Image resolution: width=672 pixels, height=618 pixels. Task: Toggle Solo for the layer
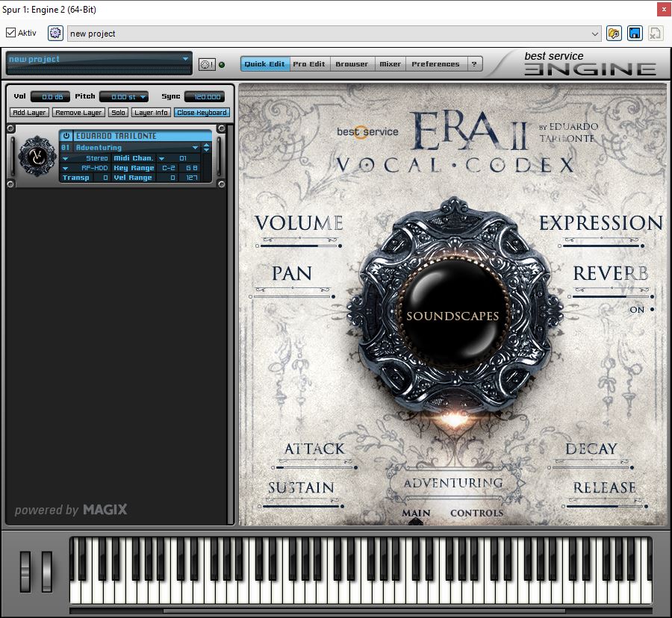tap(118, 113)
